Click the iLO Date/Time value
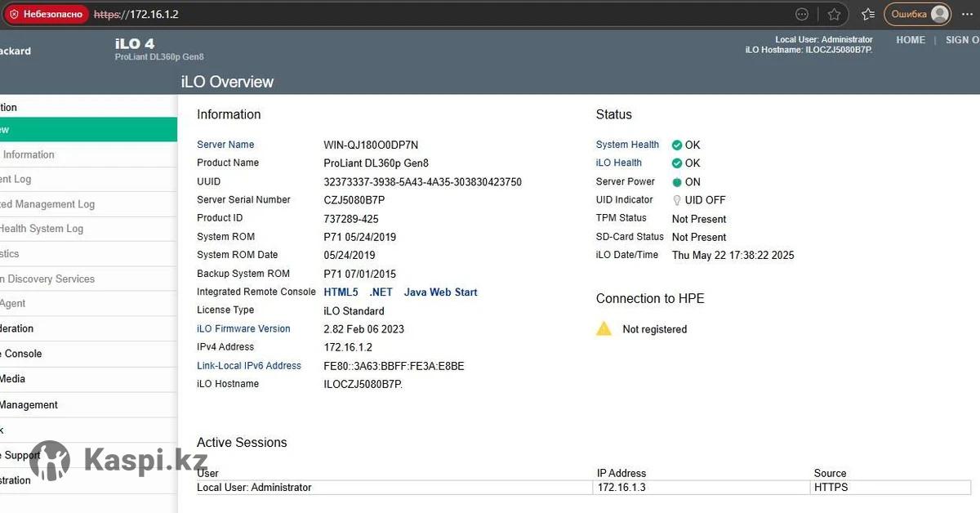The image size is (980, 513). coord(733,256)
